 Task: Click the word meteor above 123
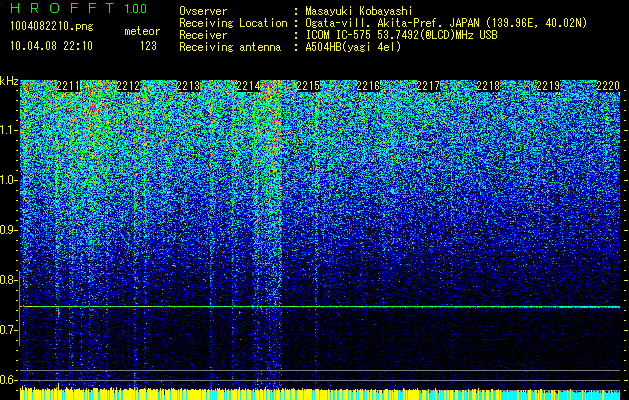[142, 31]
